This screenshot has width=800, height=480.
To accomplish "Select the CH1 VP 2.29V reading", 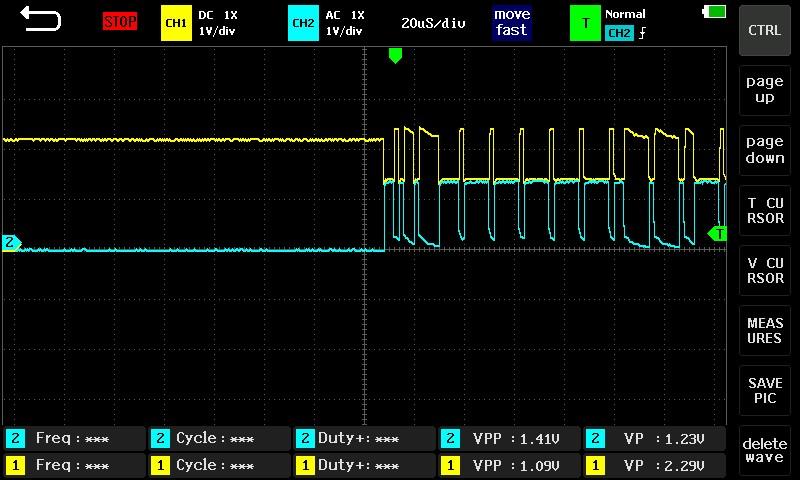I will click(x=655, y=465).
